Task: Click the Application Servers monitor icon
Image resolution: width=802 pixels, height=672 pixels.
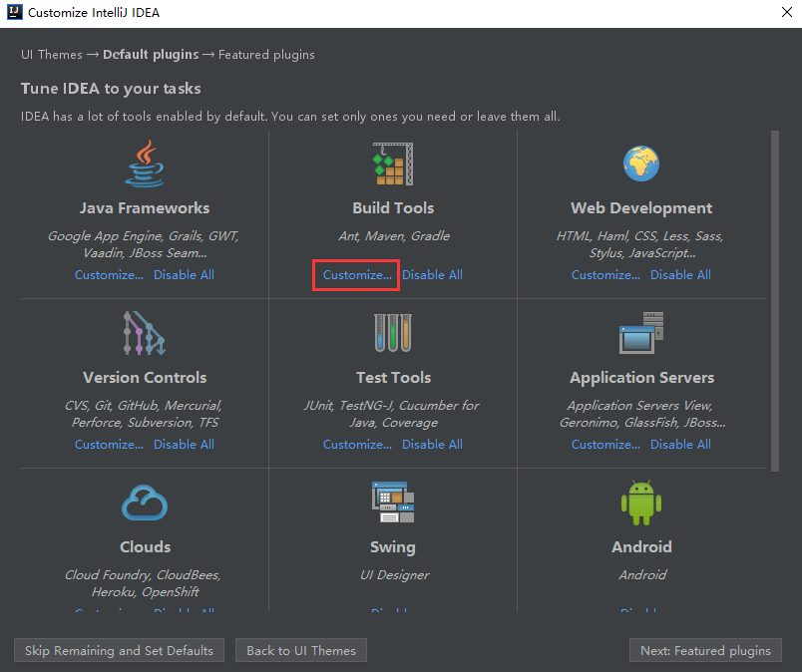Action: coord(641,333)
